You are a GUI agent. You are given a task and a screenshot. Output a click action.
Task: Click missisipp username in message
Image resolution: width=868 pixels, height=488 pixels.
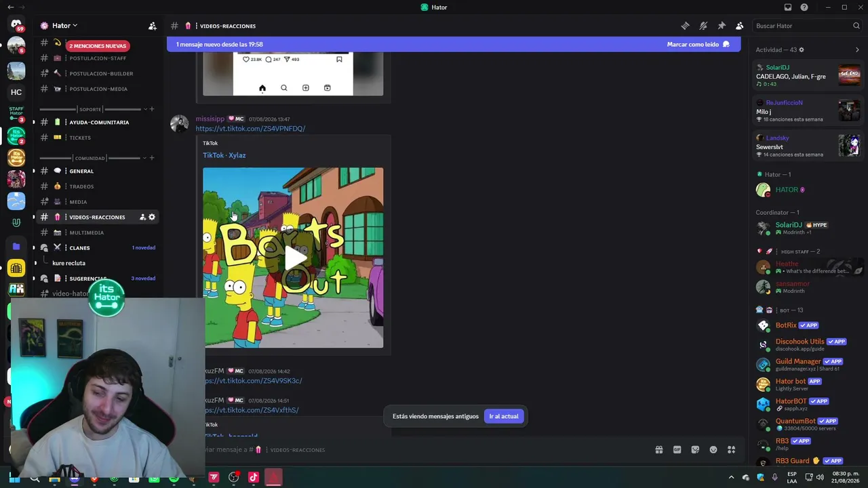click(x=210, y=119)
